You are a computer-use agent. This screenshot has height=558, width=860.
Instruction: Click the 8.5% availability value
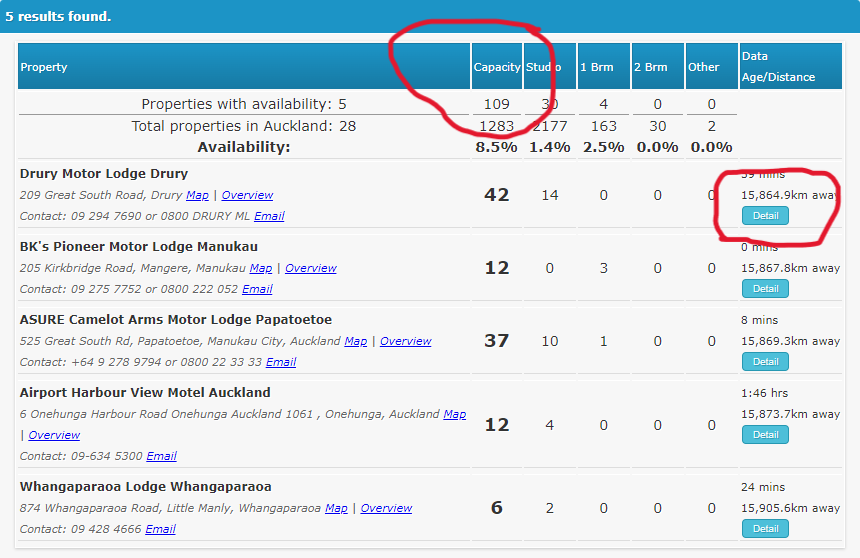point(496,147)
